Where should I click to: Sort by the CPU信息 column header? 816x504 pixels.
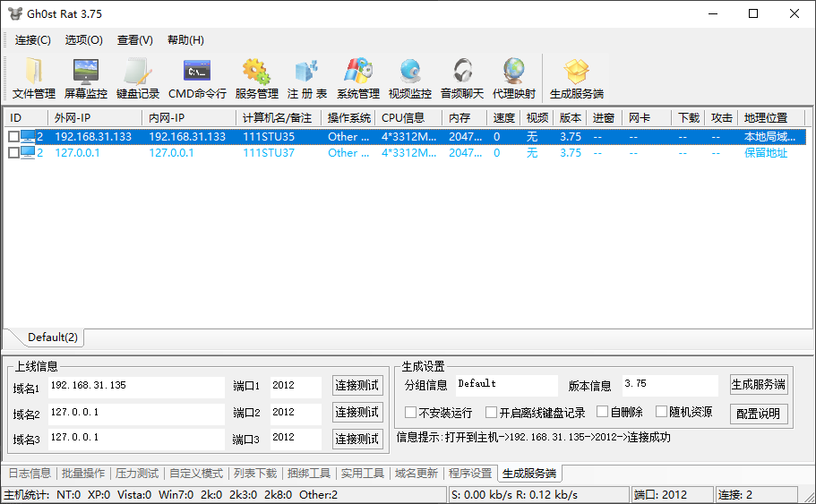(408, 118)
